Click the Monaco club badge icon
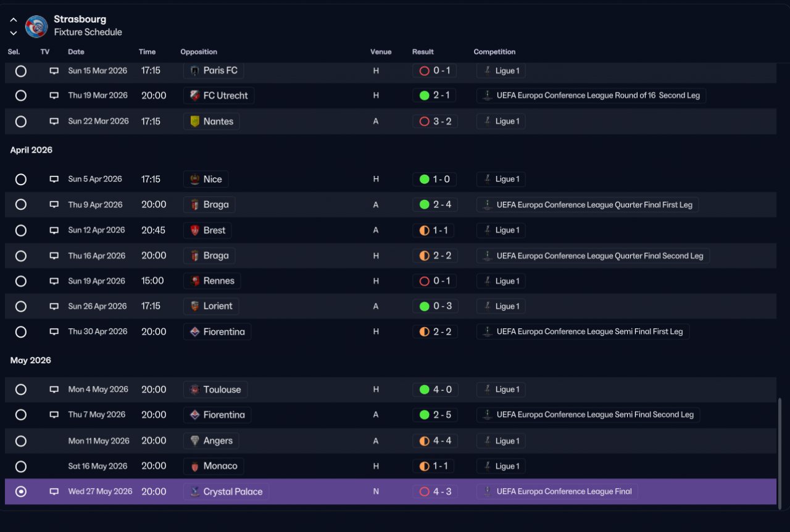Screen dimensions: 790x532 (x=194, y=467)
